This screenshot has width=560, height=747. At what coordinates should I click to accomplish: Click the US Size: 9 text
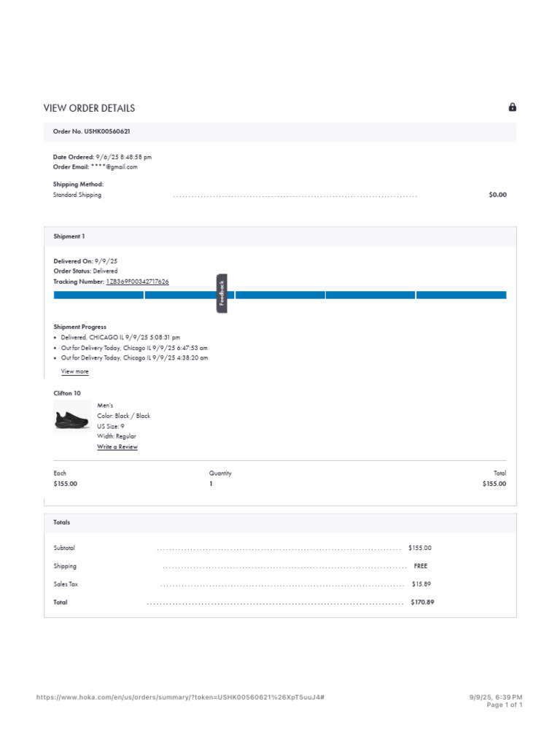(x=111, y=426)
